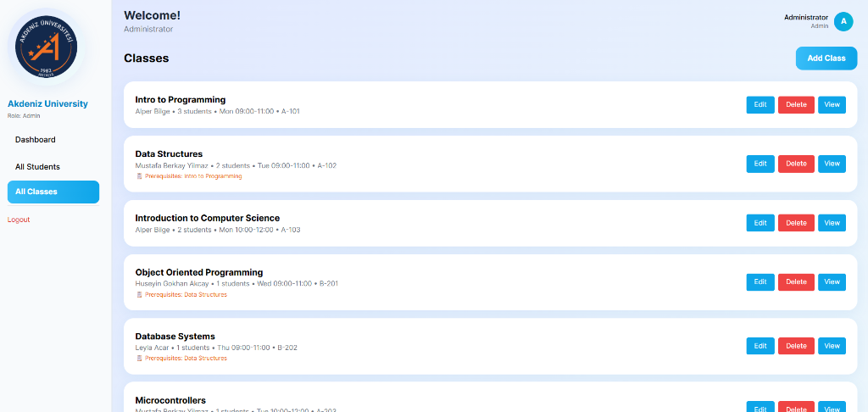This screenshot has width=868, height=412.
Task: View the Introduction to Computer Science class
Action: tap(832, 223)
